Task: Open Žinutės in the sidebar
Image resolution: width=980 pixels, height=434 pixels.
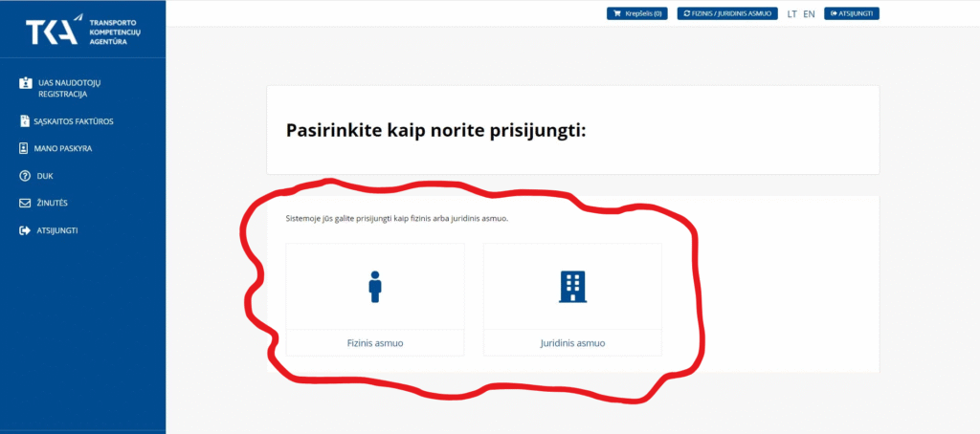Action: coord(51,204)
